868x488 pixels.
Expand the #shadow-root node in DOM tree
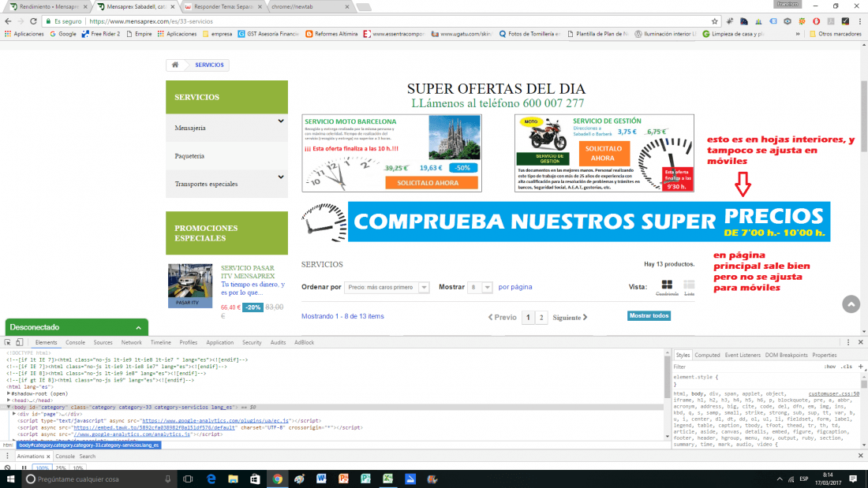tap(9, 393)
